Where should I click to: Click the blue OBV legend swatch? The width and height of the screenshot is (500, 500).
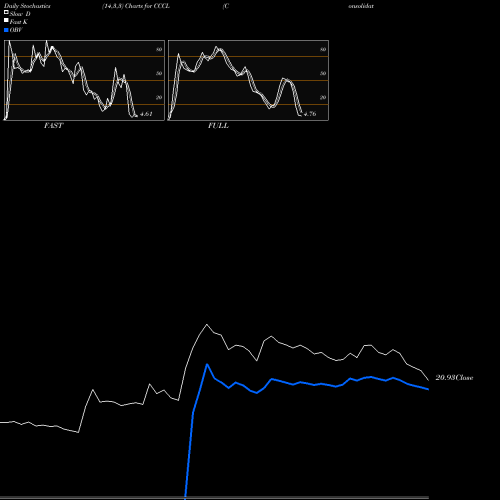[x=6, y=30]
